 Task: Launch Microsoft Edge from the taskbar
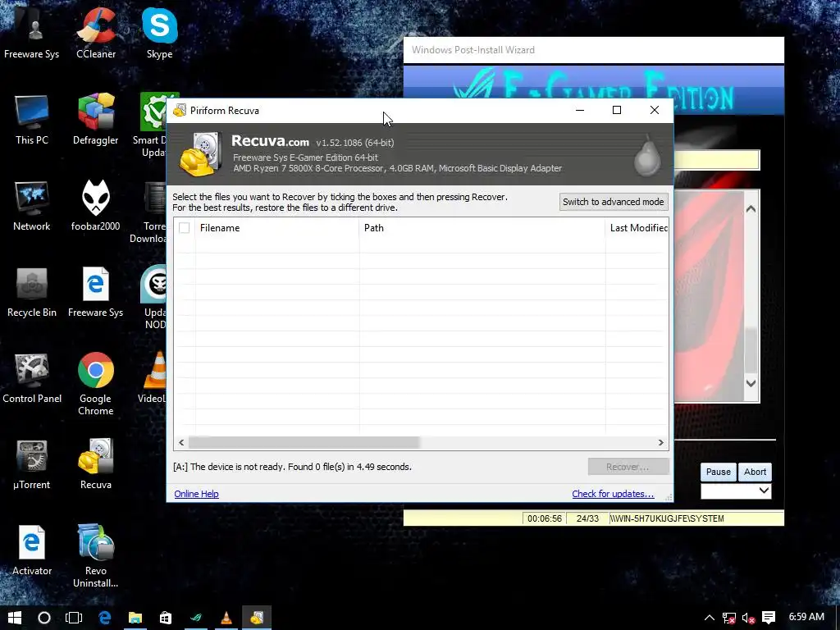pyautogui.click(x=104, y=618)
